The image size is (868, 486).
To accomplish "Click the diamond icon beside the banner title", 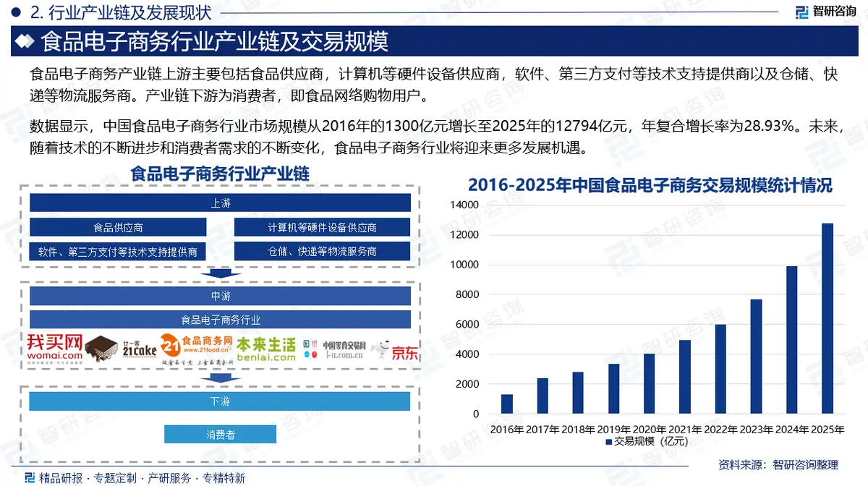I will coord(26,42).
